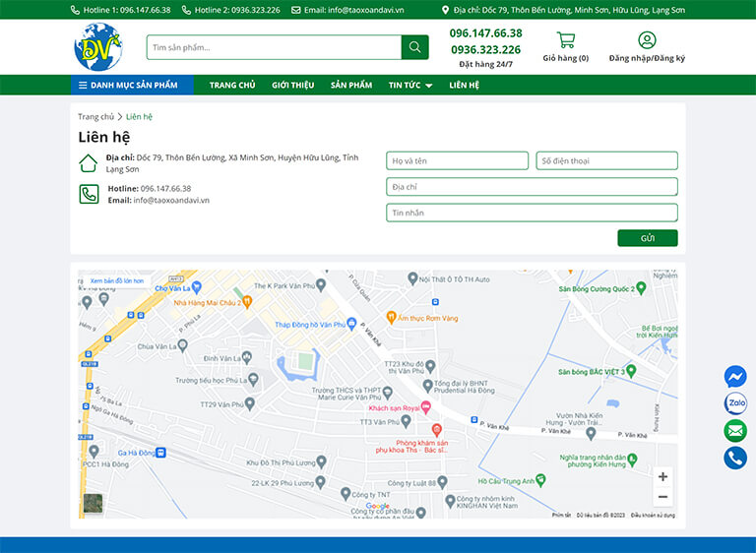Click the large 0936.323.226 header number

click(x=485, y=49)
